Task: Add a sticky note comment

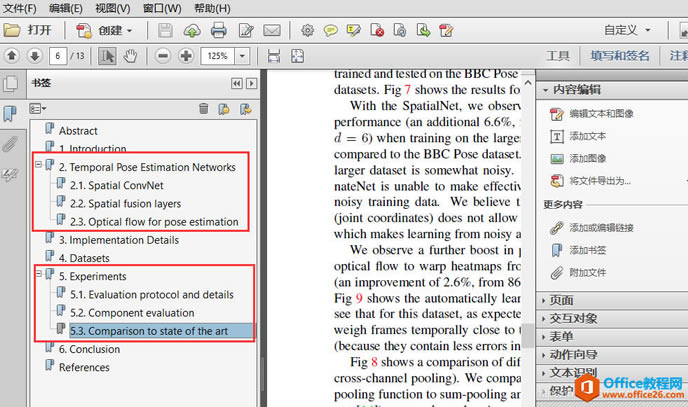Action: point(330,30)
